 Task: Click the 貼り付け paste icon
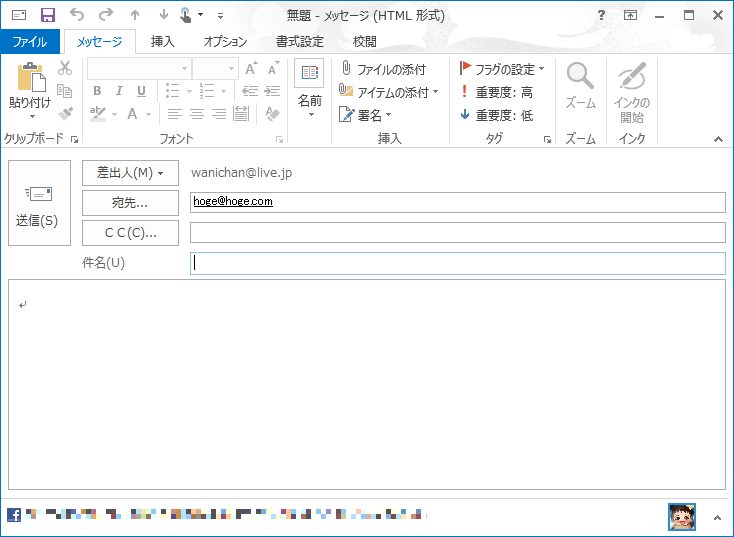click(x=31, y=77)
